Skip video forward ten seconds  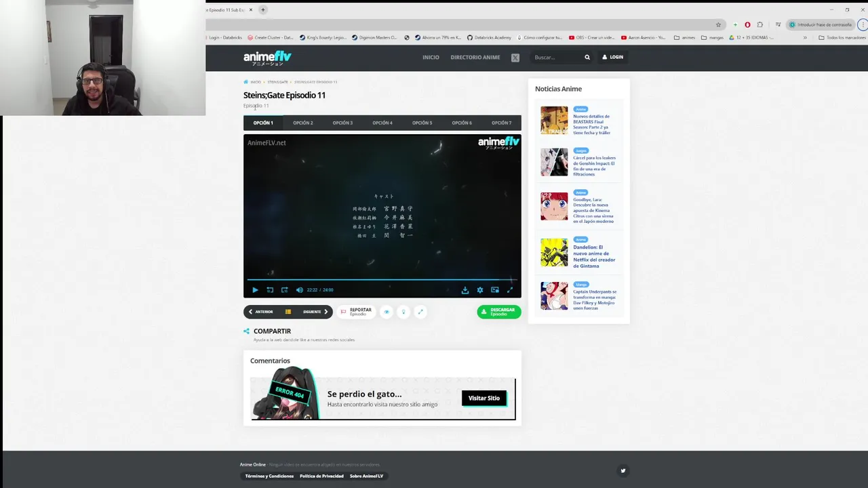tap(284, 290)
